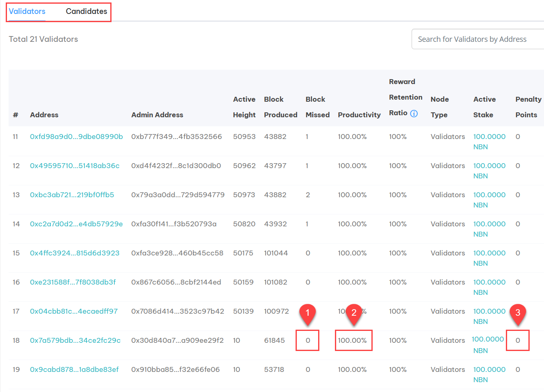544x392 pixels.
Task: Open validator address 0x4ffc3924...815d6d3923
Action: 75,253
